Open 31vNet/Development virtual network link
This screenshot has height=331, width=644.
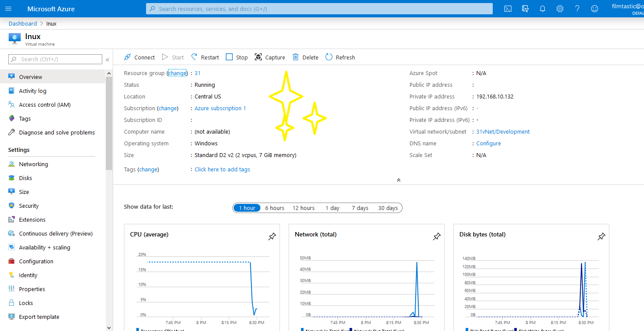click(503, 131)
